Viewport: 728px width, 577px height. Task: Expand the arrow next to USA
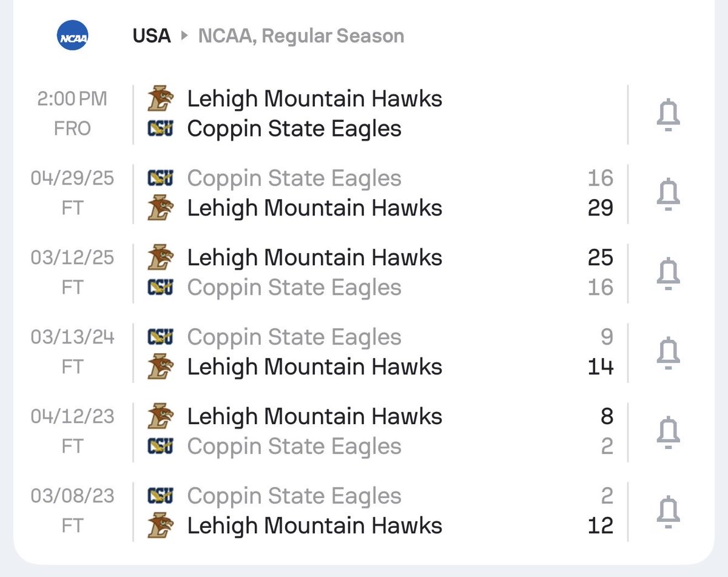(184, 36)
